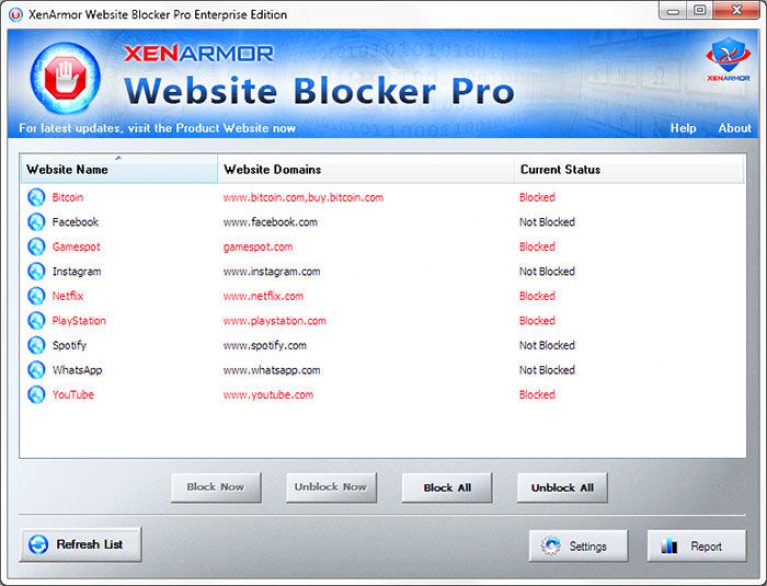The width and height of the screenshot is (767, 586).
Task: Click the Blocked status in the Netflix row
Action: click(x=537, y=296)
